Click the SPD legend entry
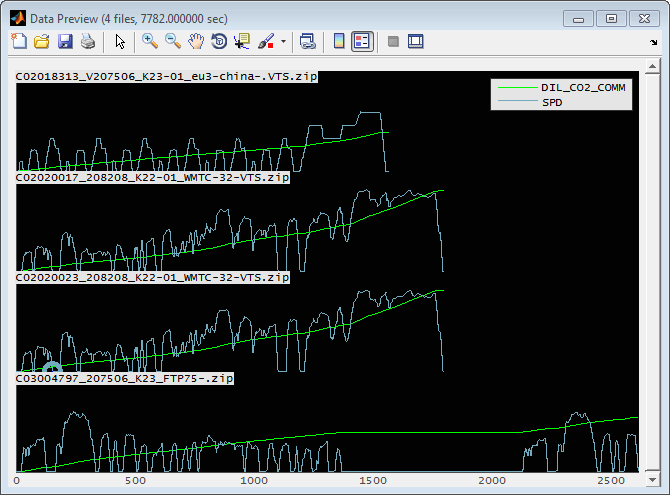Image resolution: width=670 pixels, height=495 pixels. [x=552, y=103]
